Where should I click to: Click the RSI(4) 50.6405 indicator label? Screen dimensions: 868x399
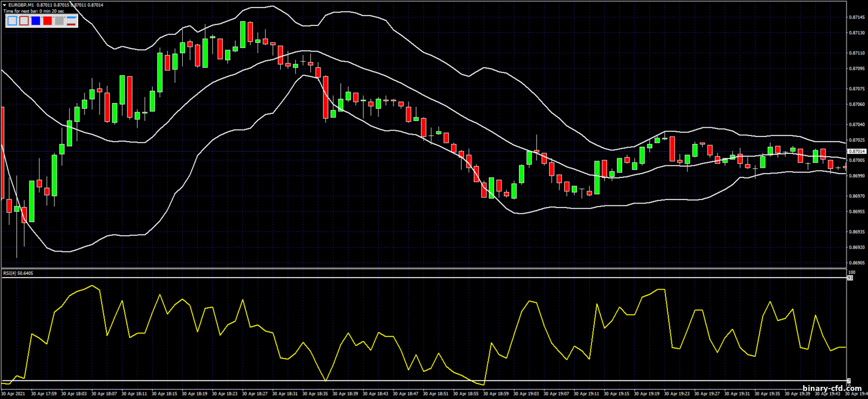[17, 273]
